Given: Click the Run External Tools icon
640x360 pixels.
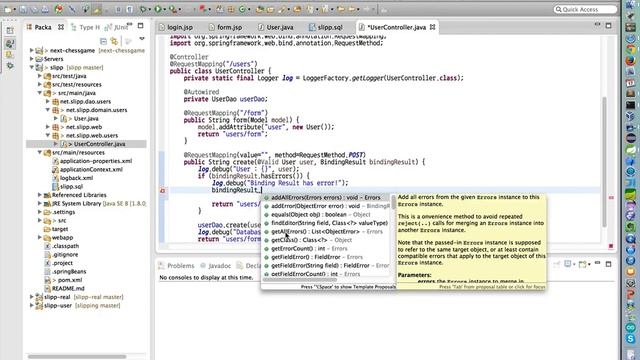Looking at the screenshot, I should pyautogui.click(x=173, y=9).
